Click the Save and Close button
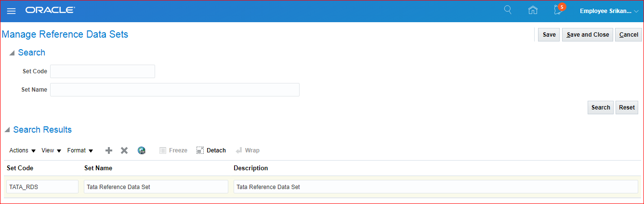Screen dimensions: 644x204 click(x=587, y=35)
